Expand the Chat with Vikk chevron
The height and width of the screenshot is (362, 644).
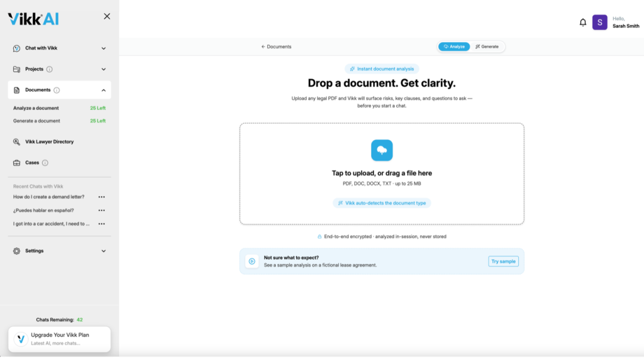click(104, 48)
